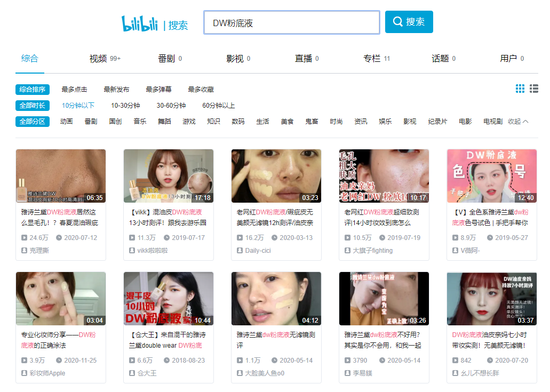The width and height of the screenshot is (550, 392).
Task: Sort by 最多弹幕
Action: click(x=158, y=90)
